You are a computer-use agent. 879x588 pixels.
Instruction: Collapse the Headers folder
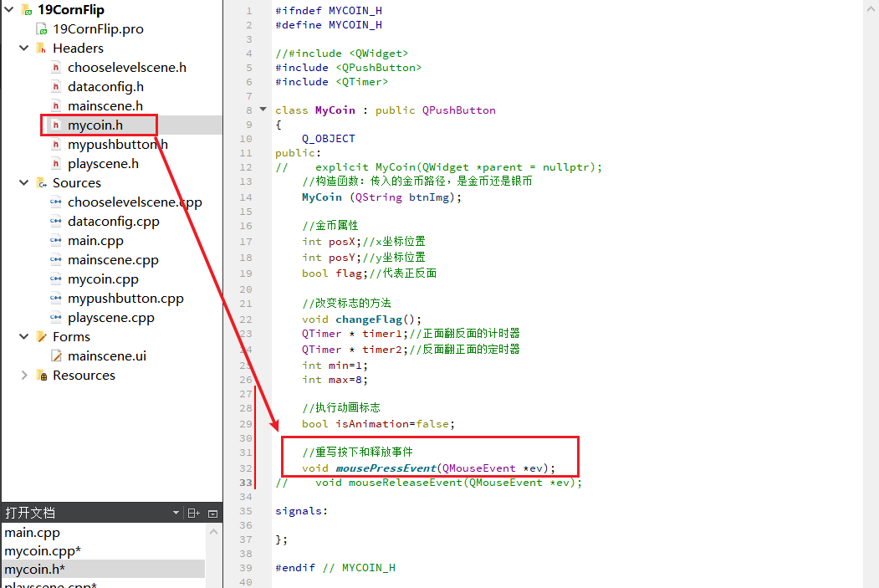pos(23,49)
